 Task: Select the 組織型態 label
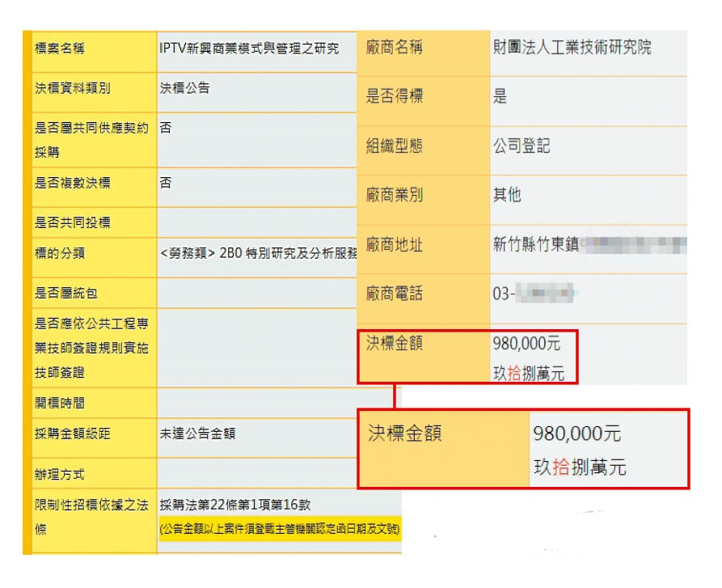[x=395, y=146]
